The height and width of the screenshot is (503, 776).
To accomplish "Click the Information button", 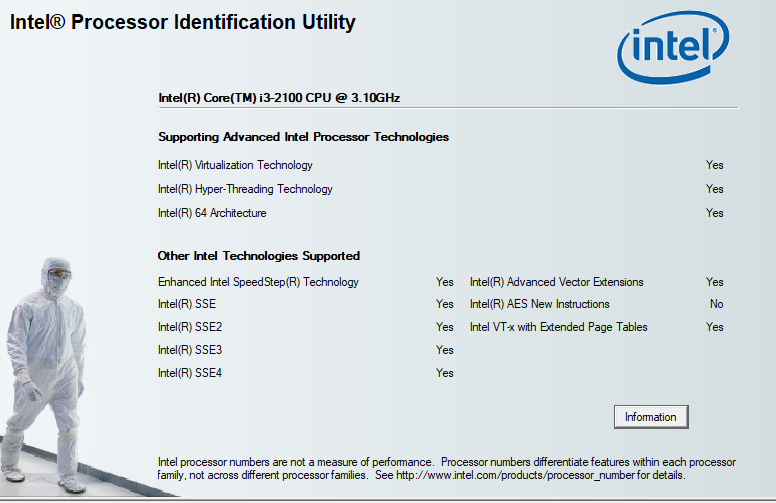I will point(651,417).
